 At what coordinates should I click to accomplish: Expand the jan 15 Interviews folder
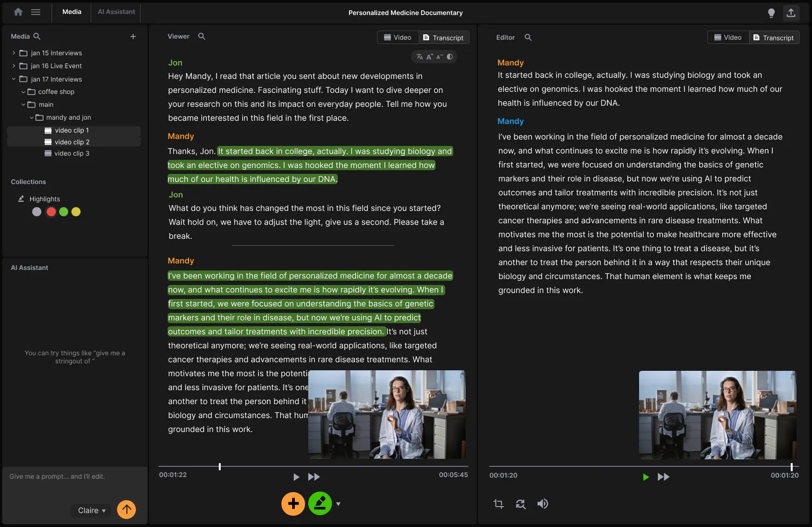(13, 53)
